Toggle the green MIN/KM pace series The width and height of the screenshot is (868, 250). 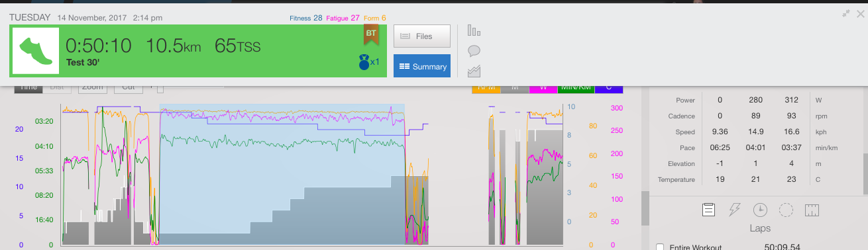575,88
